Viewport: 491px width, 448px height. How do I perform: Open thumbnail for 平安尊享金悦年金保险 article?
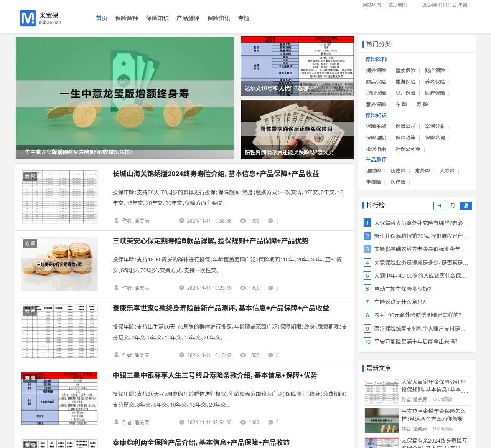coord(381,420)
